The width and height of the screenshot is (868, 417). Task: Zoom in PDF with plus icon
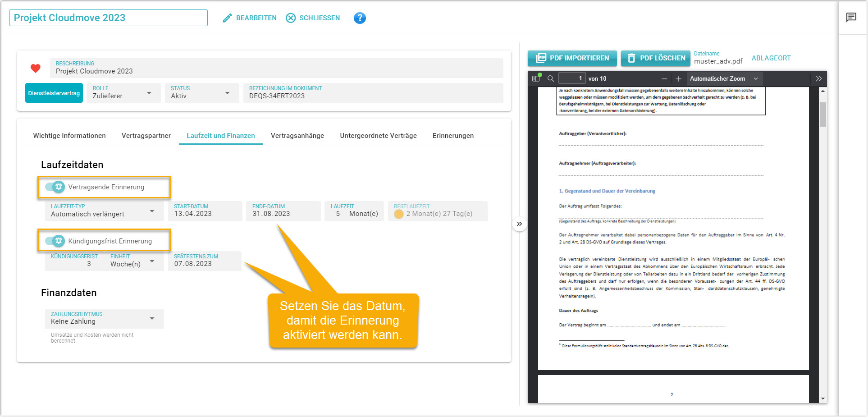point(678,79)
